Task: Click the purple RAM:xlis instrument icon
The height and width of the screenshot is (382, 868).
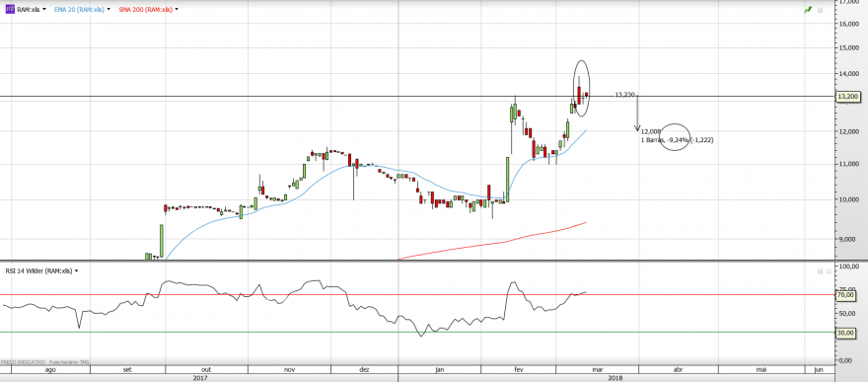Action: click(x=11, y=10)
